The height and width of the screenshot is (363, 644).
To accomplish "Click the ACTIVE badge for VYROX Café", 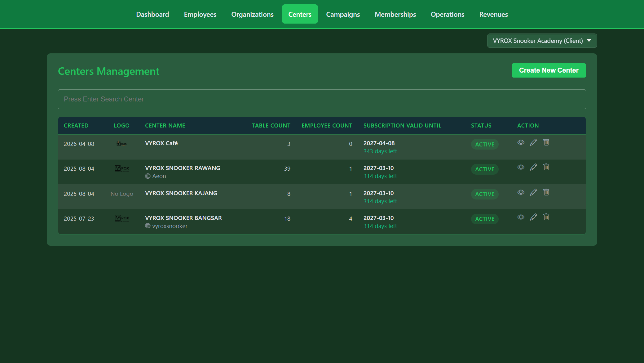I will [485, 145].
